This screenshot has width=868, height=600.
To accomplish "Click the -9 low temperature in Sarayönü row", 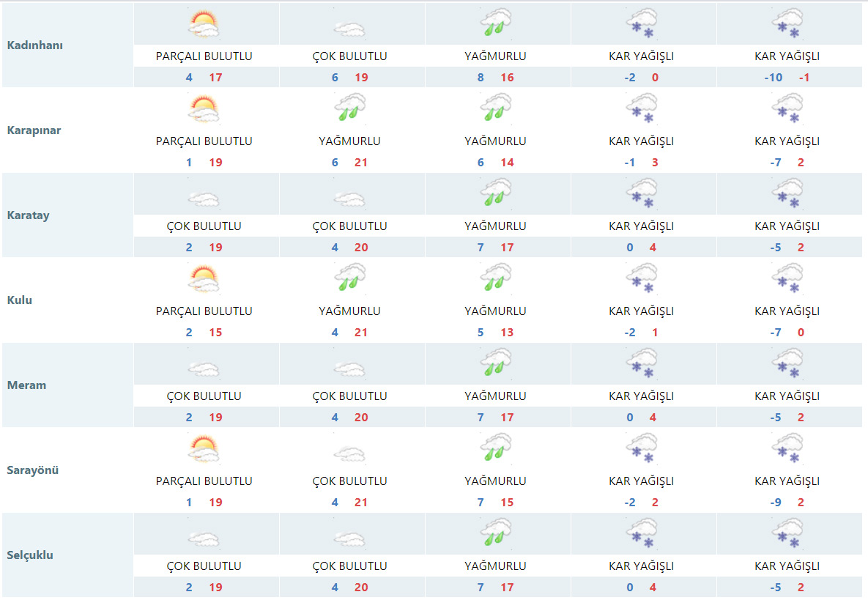I will point(776,503).
